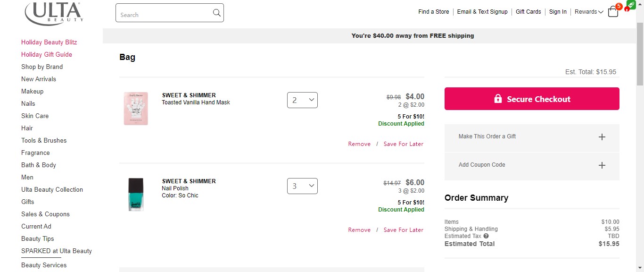Open the shopping bag icon

coord(613,12)
